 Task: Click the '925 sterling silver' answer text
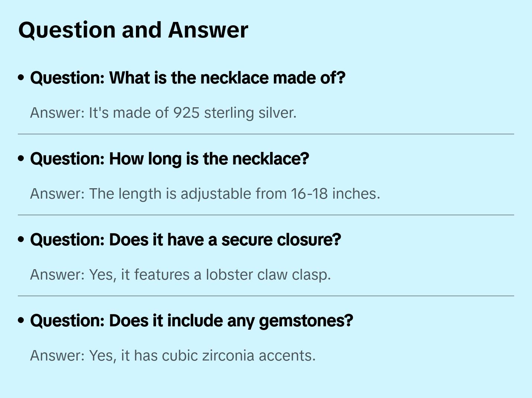click(x=235, y=113)
